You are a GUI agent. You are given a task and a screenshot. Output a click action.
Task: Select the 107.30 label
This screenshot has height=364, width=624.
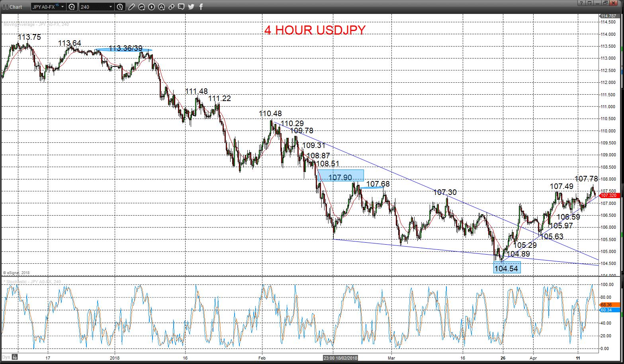(x=445, y=192)
